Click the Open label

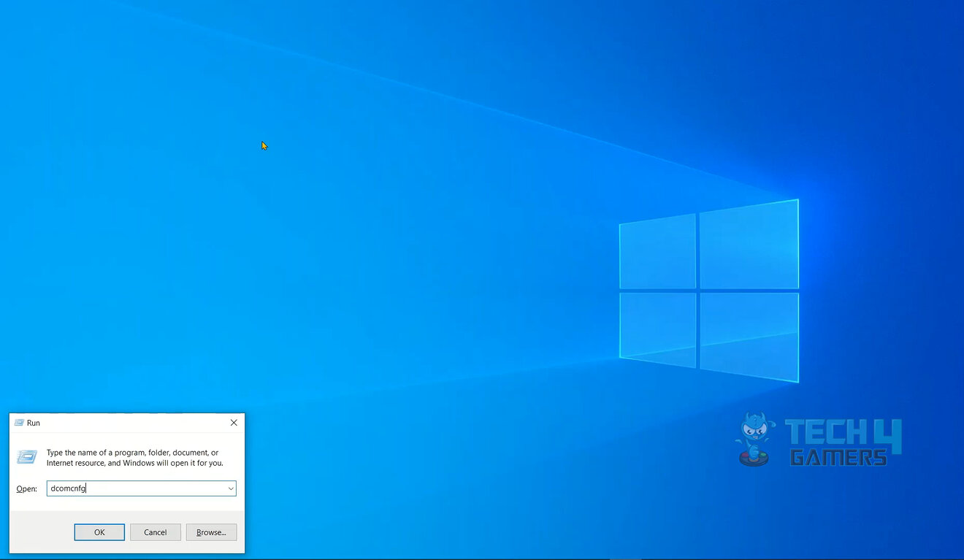pyautogui.click(x=26, y=488)
